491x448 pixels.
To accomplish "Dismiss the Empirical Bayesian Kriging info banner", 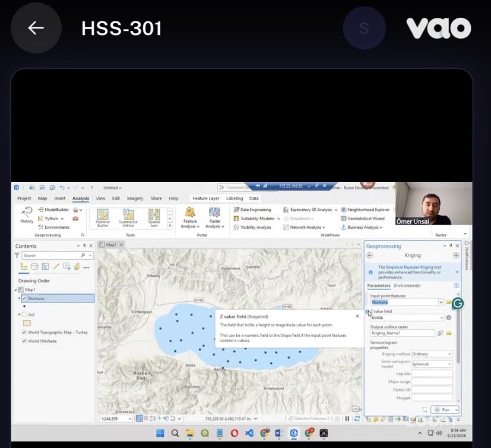I will coord(457,272).
